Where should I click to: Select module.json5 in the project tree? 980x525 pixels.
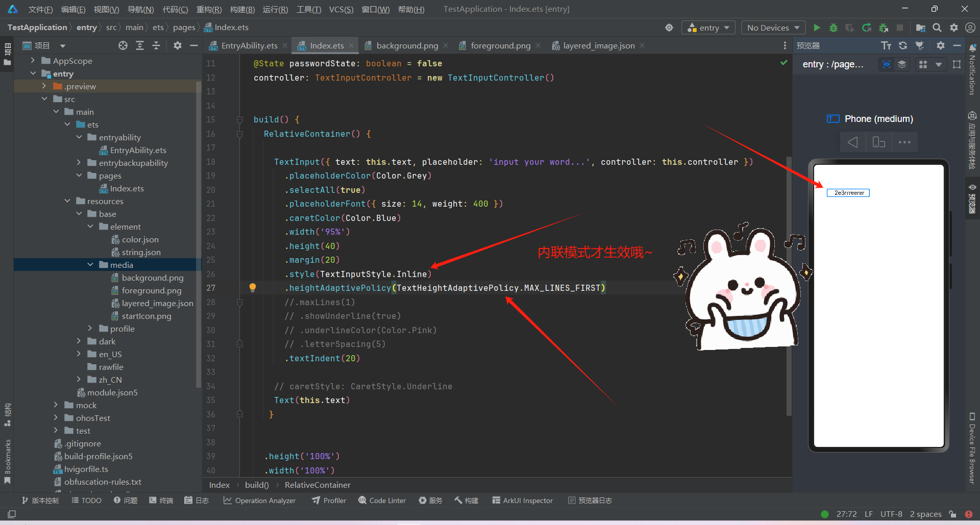(112, 392)
